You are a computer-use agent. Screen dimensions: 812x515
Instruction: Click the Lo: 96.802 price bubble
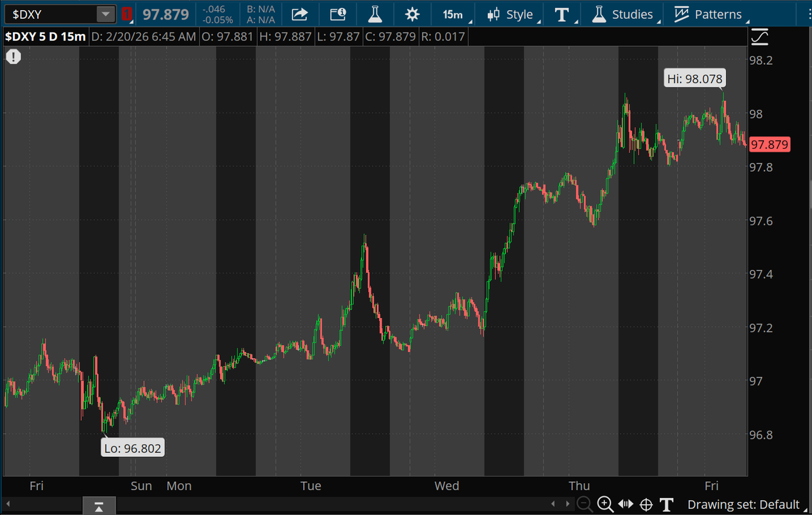point(133,448)
